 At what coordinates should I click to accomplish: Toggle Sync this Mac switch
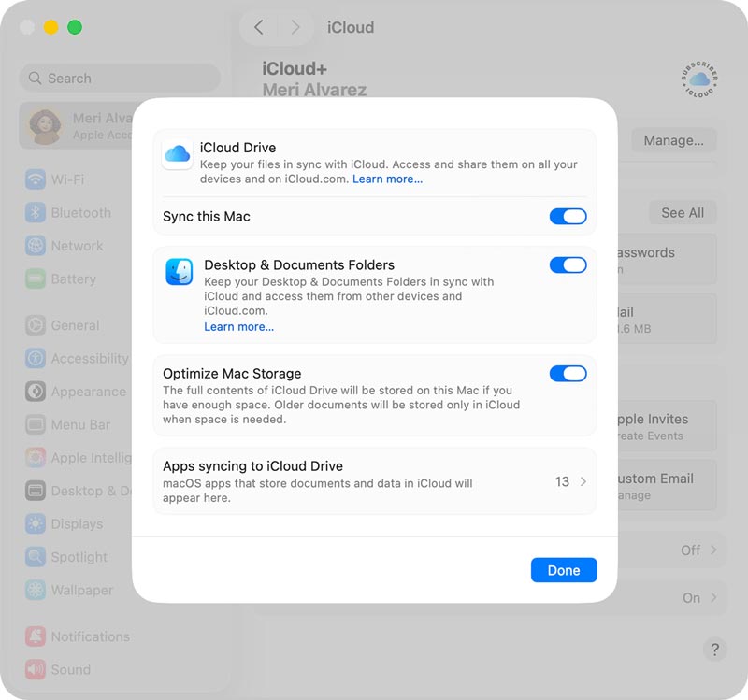point(568,217)
